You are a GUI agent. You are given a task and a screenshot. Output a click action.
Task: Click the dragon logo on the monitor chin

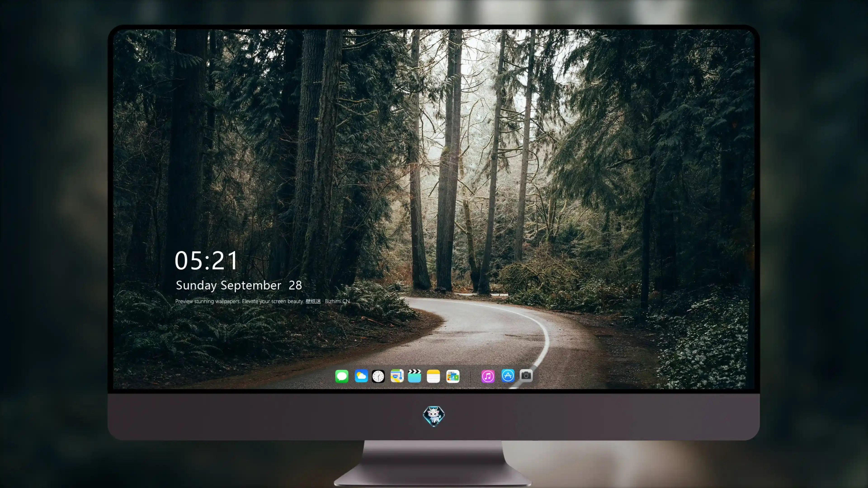434,416
